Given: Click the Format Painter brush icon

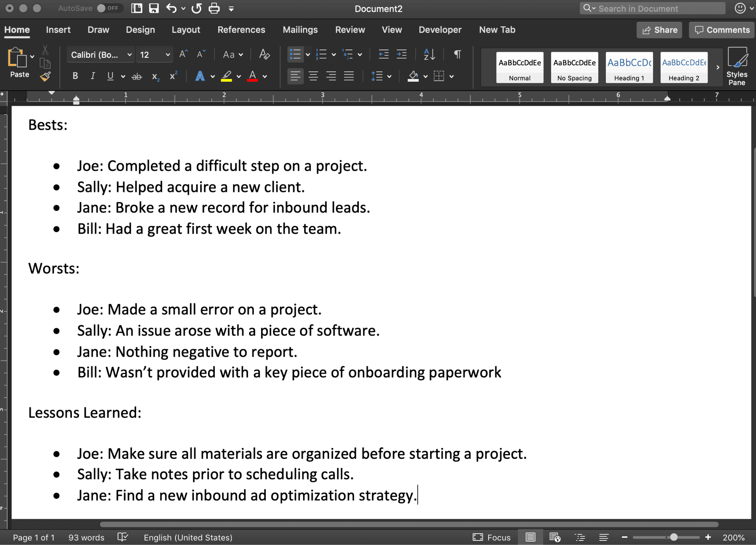Looking at the screenshot, I should click(45, 77).
